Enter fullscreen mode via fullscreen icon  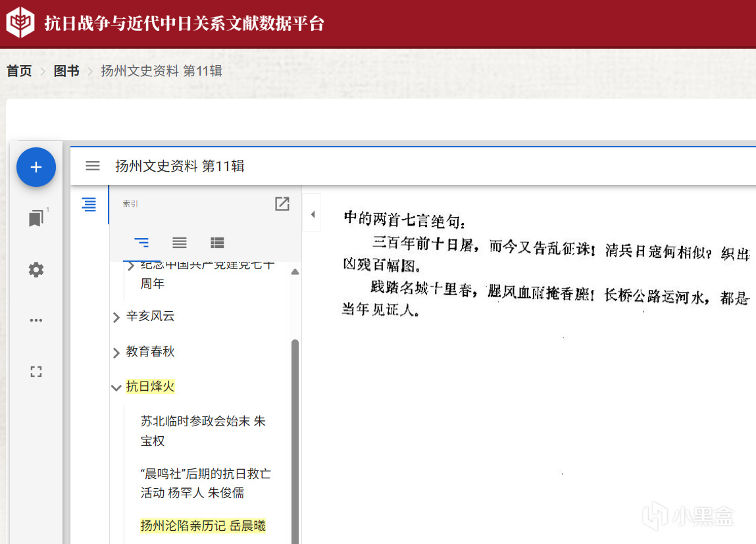pos(36,372)
